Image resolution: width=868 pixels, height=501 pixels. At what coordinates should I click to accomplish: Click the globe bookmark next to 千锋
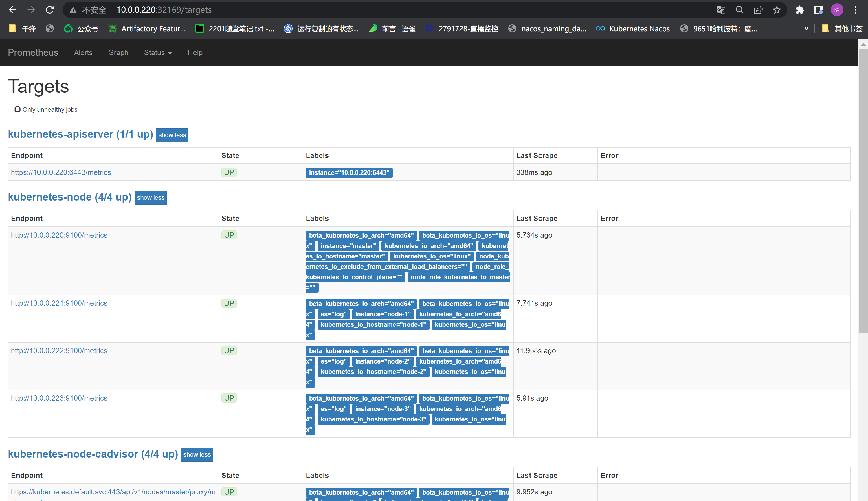coord(50,29)
